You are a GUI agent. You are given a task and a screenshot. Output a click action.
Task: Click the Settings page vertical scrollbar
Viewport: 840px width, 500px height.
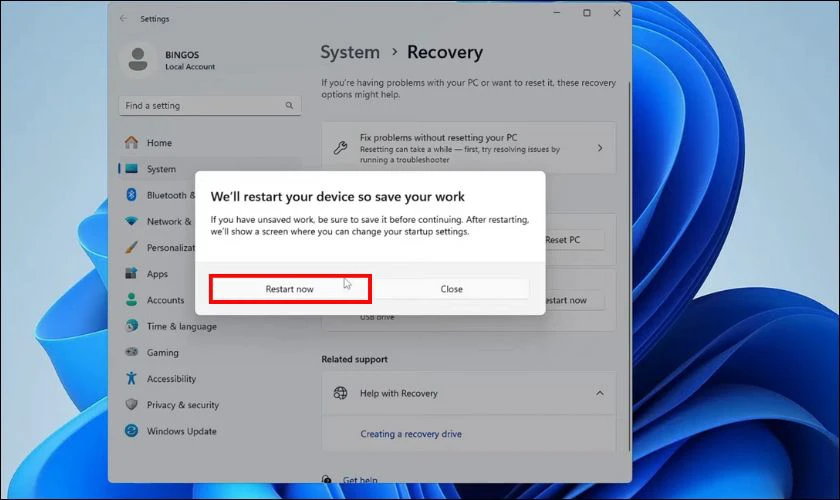pos(629,265)
